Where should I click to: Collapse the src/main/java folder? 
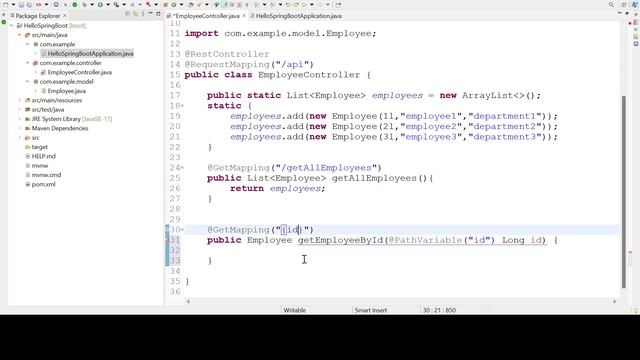(x=20, y=35)
